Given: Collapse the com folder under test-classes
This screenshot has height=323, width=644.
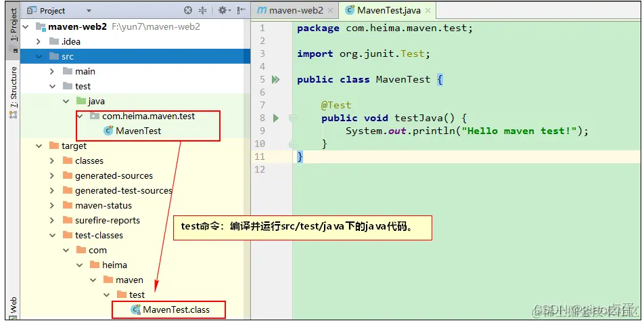Looking at the screenshot, I should [x=66, y=251].
